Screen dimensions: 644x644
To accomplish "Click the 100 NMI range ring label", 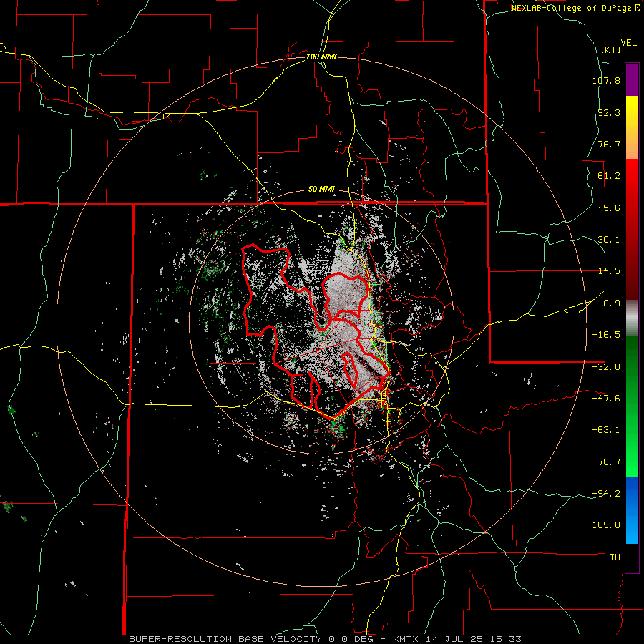I will point(321,57).
